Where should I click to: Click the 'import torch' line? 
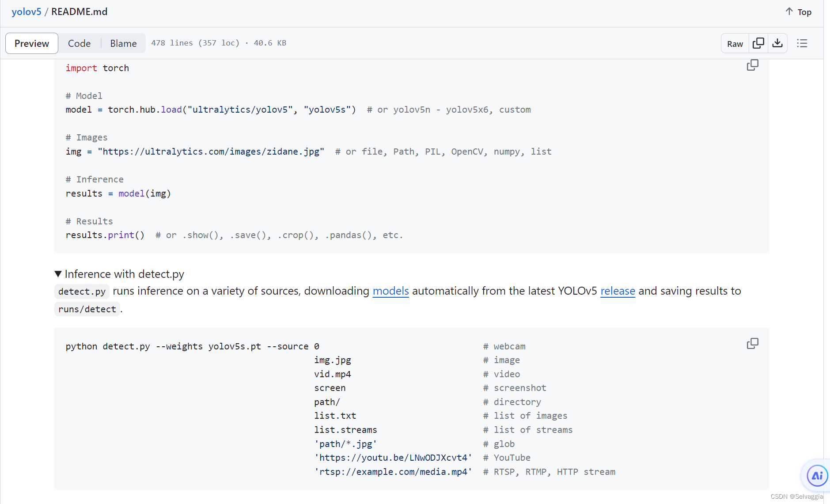tap(97, 68)
